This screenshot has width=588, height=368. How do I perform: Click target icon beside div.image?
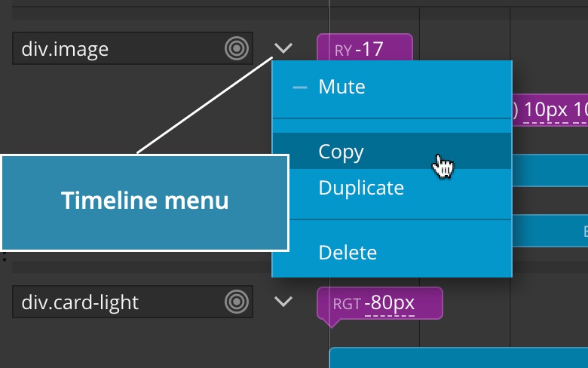[x=237, y=48]
